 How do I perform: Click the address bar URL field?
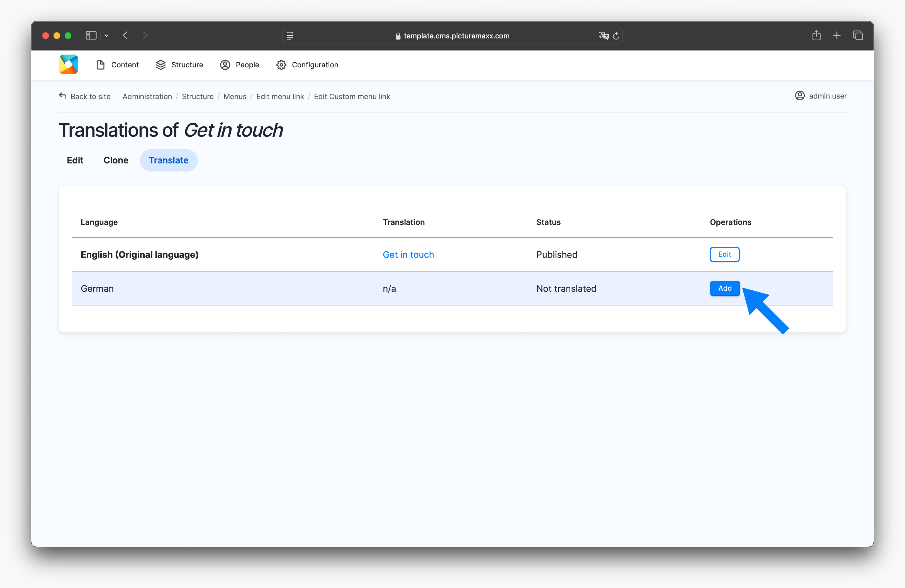point(452,36)
